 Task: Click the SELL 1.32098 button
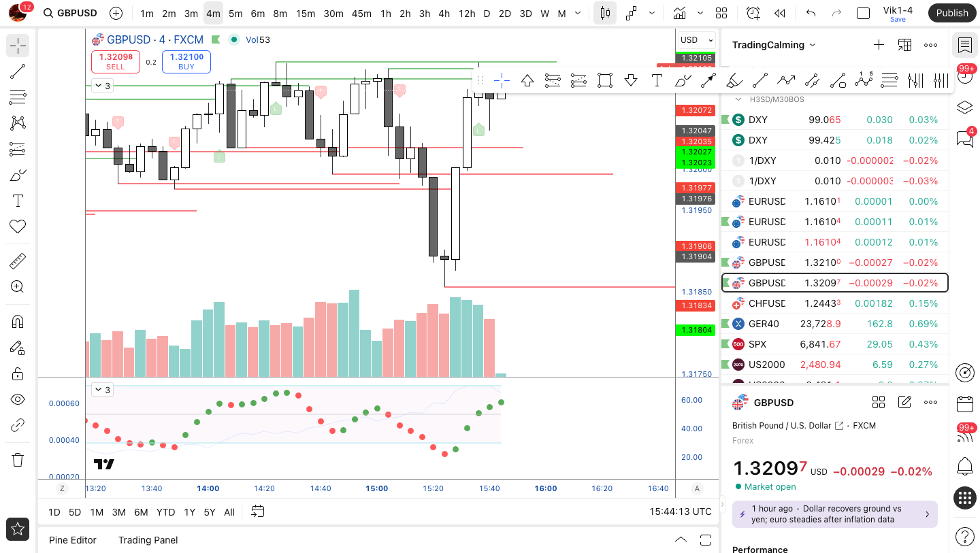coord(116,62)
